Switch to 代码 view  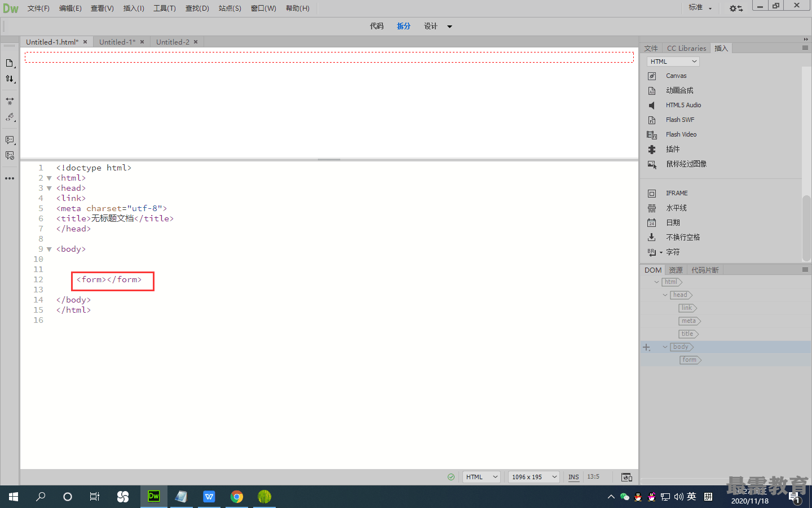[377, 27]
